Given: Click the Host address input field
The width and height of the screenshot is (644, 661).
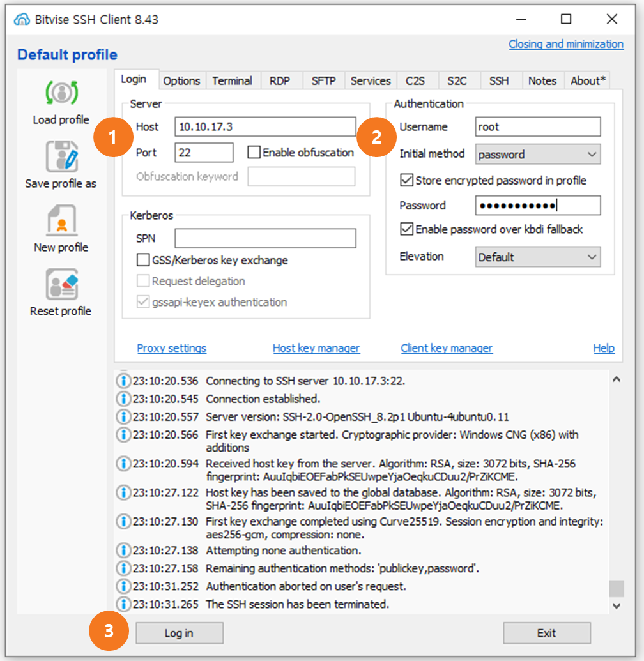Looking at the screenshot, I should (265, 127).
